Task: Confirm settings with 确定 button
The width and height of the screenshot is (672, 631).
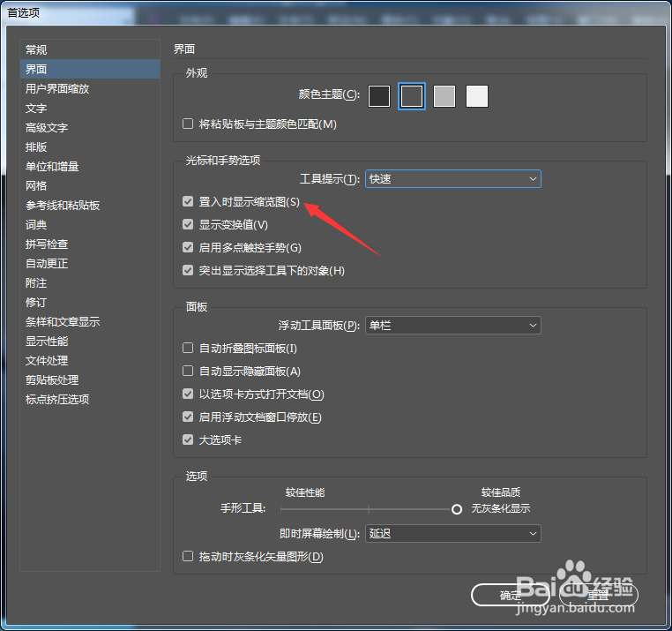Action: (510, 595)
